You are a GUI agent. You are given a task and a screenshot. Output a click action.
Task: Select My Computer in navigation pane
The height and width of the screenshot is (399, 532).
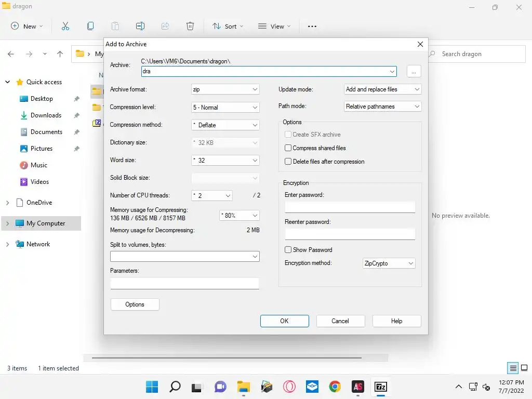click(x=42, y=223)
